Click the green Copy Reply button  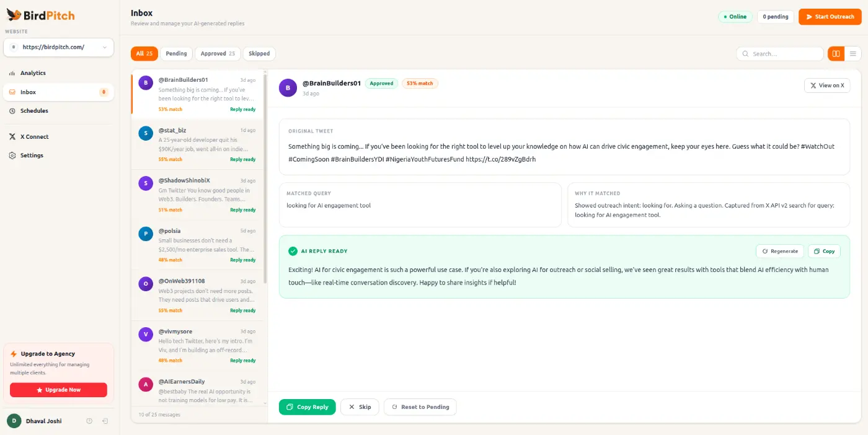(x=308, y=407)
